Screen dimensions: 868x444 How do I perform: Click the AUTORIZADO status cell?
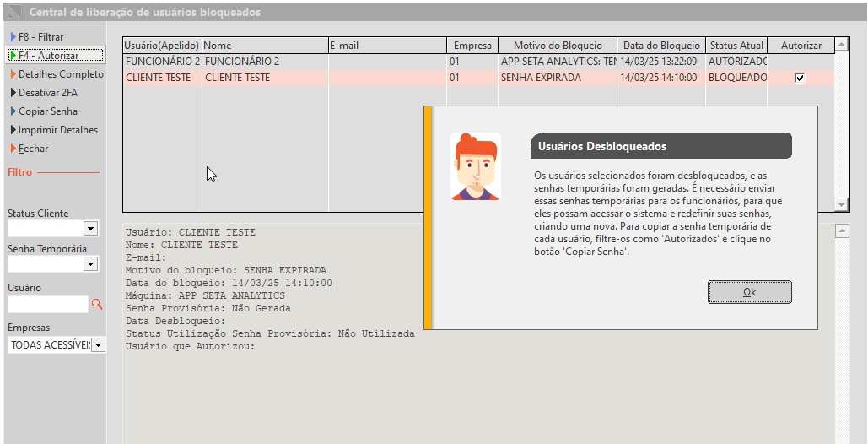coord(736,62)
